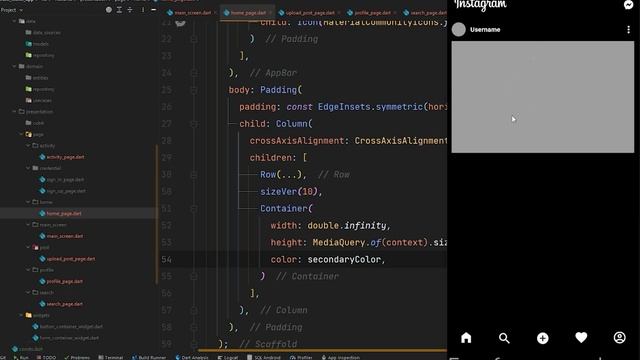The image size is (640, 360).
Task: Collapse the presentation folder in project tree
Action: pyautogui.click(x=15, y=111)
